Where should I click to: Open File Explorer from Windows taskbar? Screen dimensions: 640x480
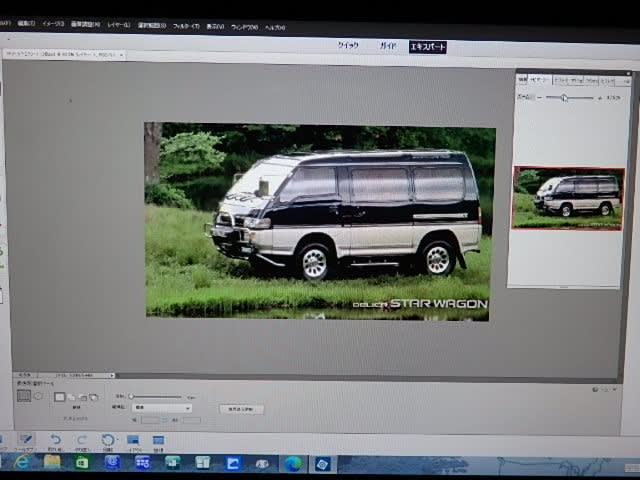pyautogui.click(x=52, y=462)
